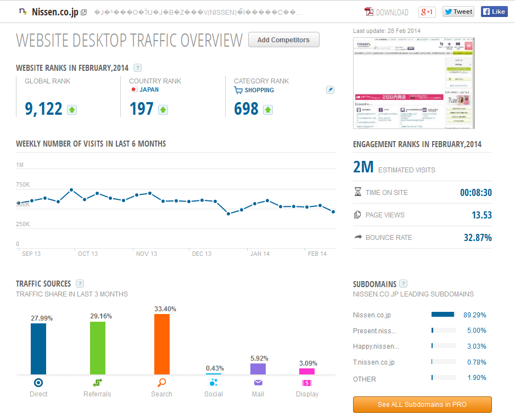Open external link icon beside Nissen.co.jp
The height and width of the screenshot is (420, 515).
click(x=84, y=13)
